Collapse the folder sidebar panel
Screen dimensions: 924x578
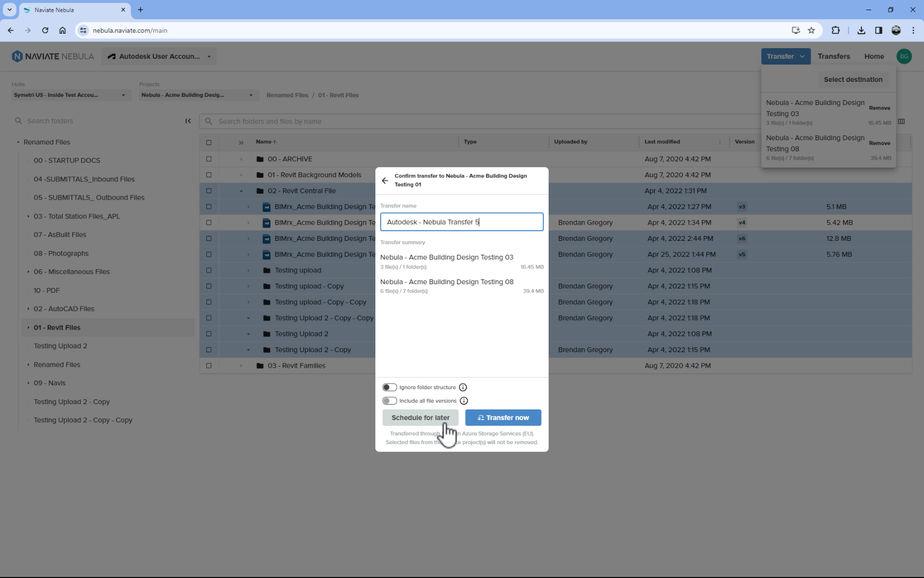pos(188,121)
